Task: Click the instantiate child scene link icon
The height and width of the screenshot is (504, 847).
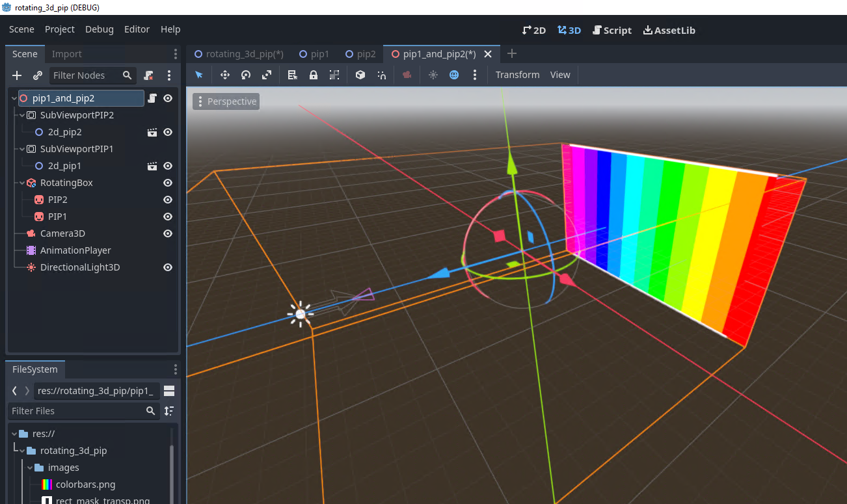Action: (38, 75)
